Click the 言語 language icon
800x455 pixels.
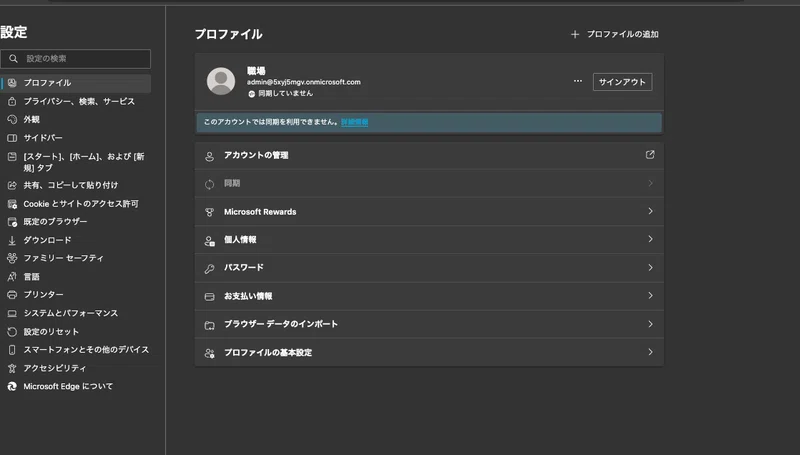[x=12, y=276]
